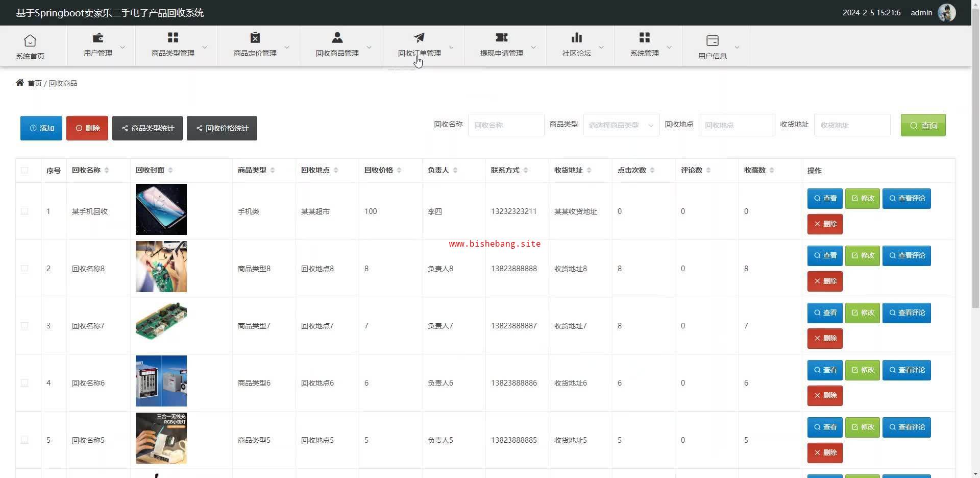Go to 首页 in the breadcrumb
Viewport: 980px width, 478px height.
click(x=34, y=83)
